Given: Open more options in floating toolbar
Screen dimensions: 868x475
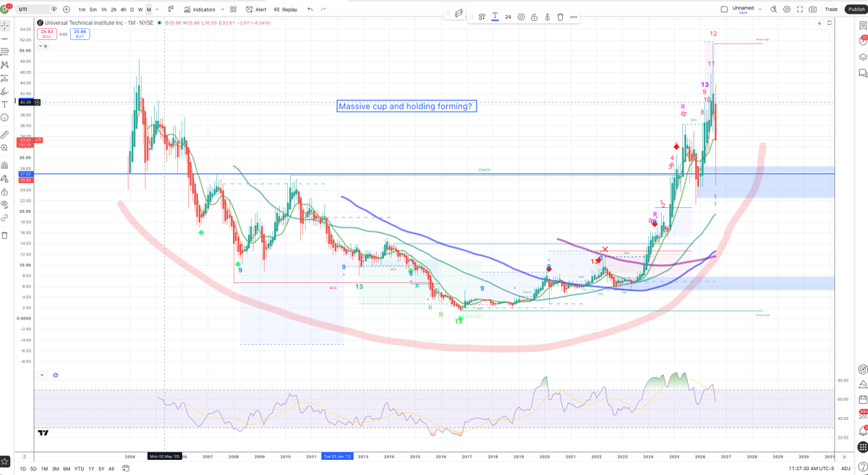Looking at the screenshot, I should tap(574, 17).
